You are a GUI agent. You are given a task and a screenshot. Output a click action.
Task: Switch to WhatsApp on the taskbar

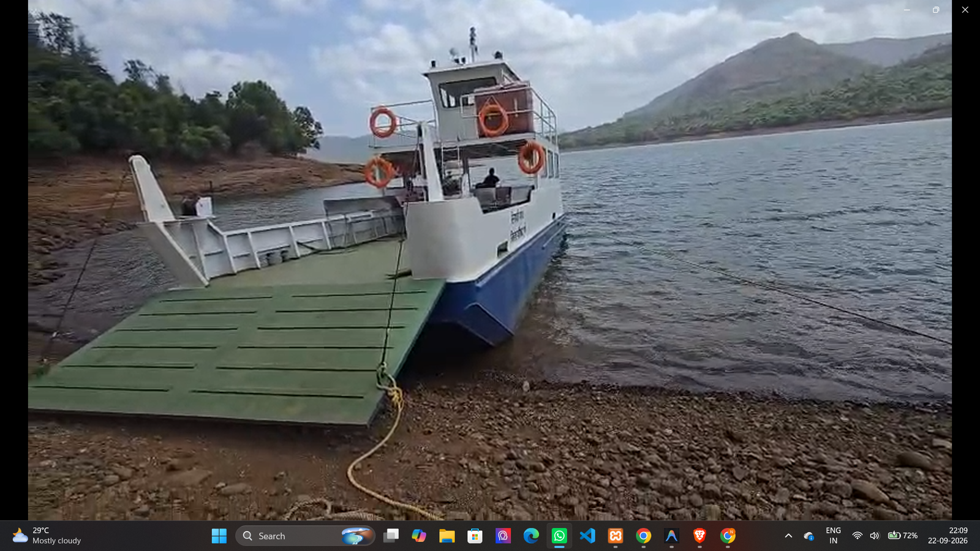[x=559, y=536]
